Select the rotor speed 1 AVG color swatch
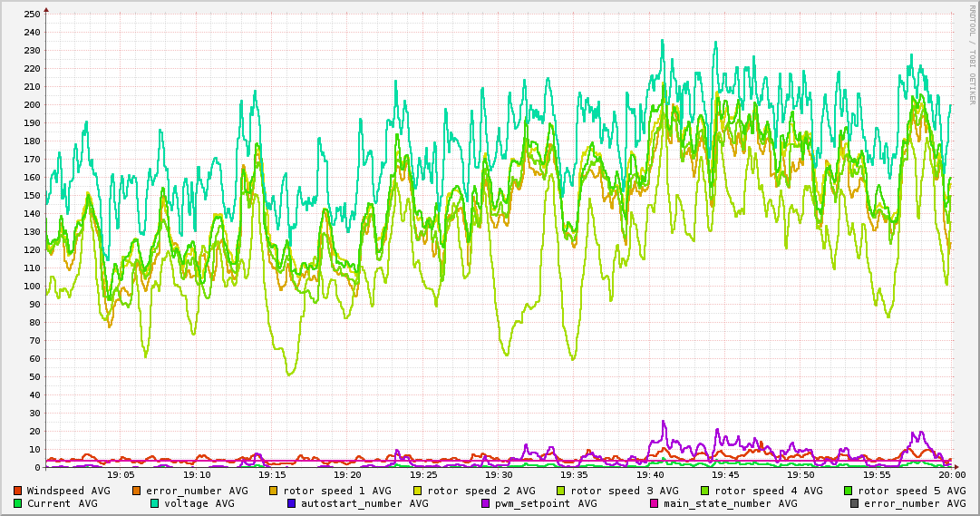 (x=274, y=491)
